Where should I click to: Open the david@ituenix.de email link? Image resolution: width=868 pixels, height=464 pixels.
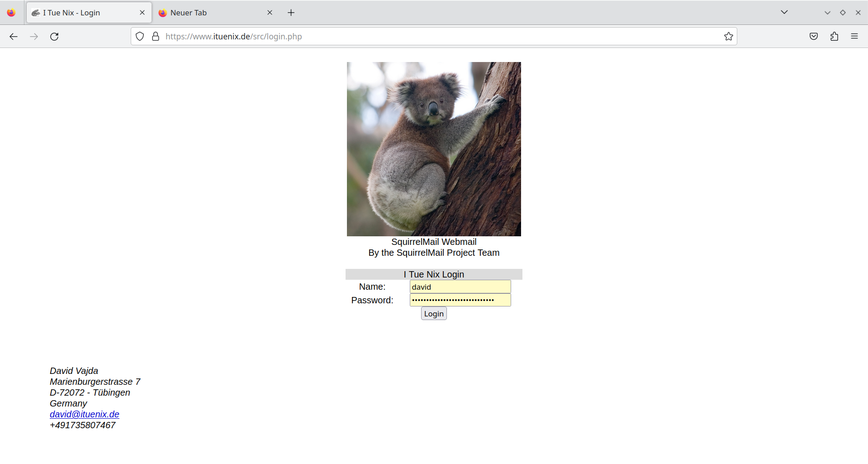[85, 414]
